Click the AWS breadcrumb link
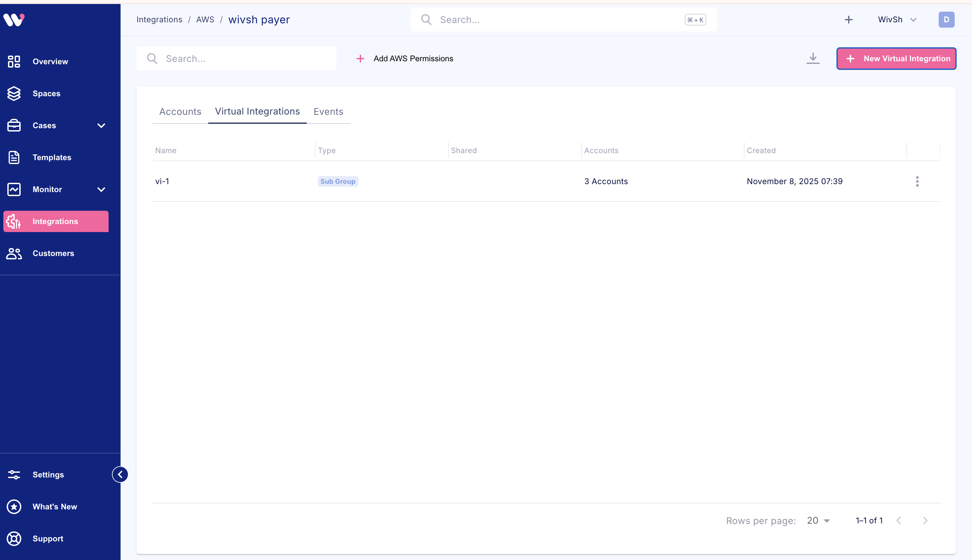This screenshot has width=972, height=560. coord(205,20)
